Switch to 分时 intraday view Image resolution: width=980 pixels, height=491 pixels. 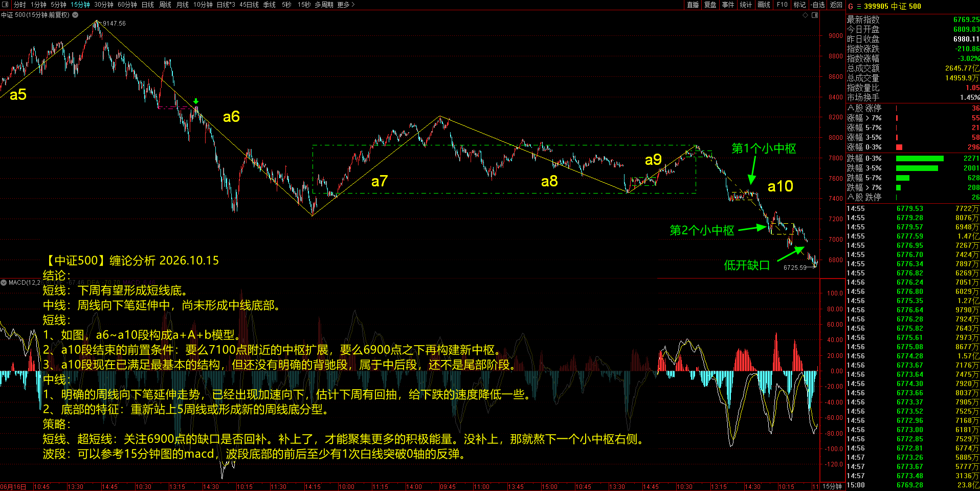[x=19, y=5]
